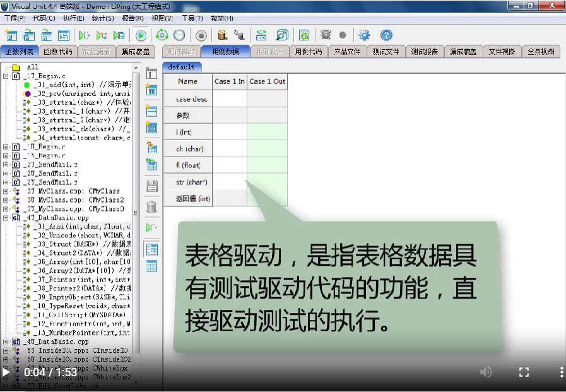Collapse the _47_DataBasic.cpp tree node
This screenshot has width=566, height=392.
[6, 217]
